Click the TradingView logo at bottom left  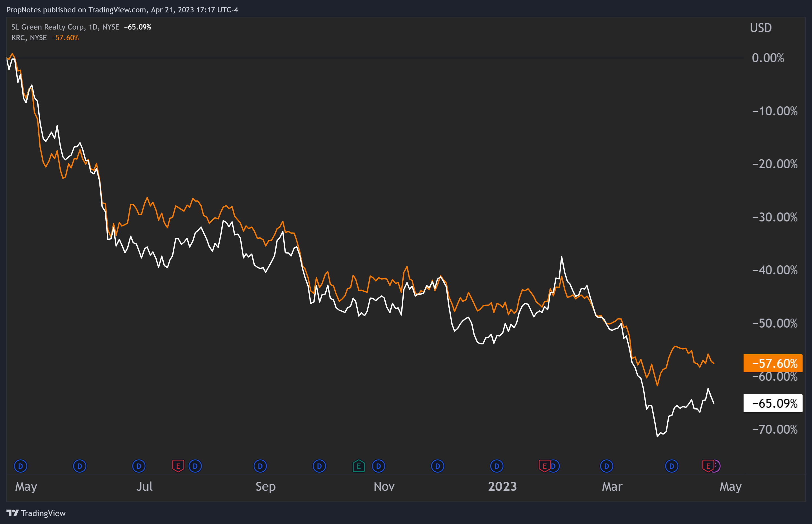pos(36,513)
